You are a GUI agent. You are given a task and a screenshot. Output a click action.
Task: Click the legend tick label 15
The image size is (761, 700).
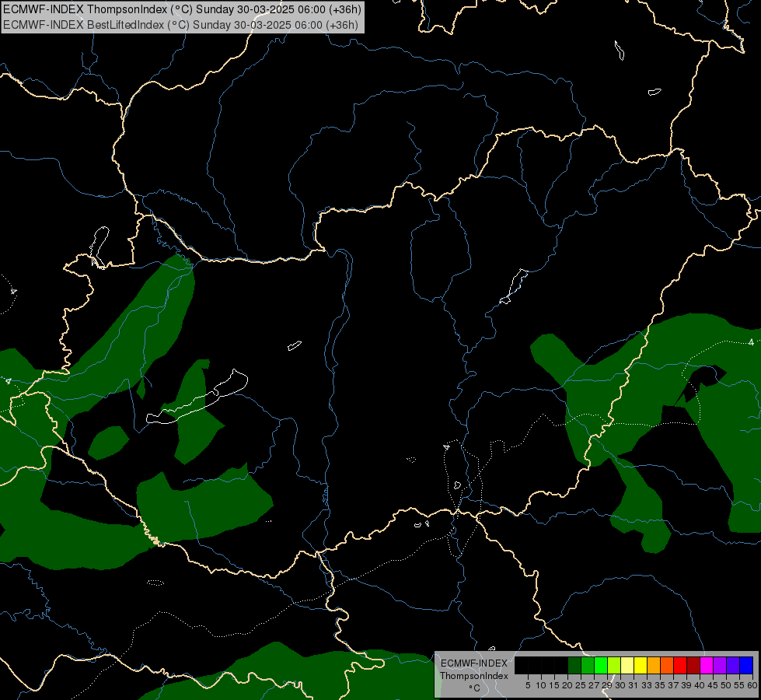point(554,685)
